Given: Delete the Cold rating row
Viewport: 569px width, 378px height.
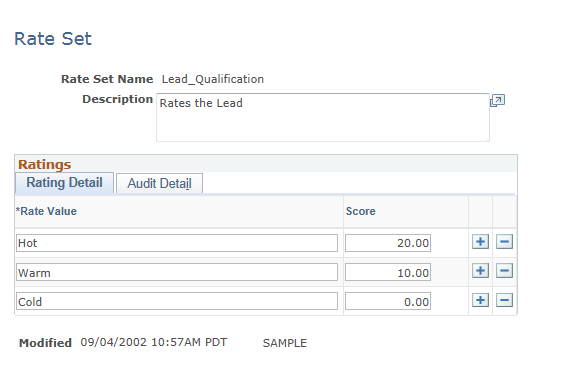Looking at the screenshot, I should point(504,300).
